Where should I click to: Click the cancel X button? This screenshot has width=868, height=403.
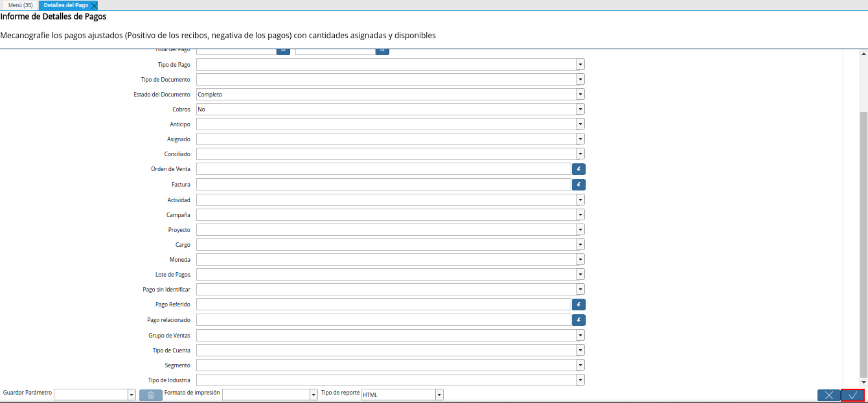[x=828, y=395]
